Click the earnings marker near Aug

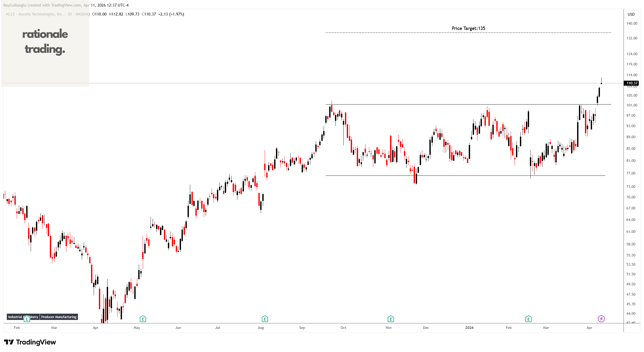pos(265,319)
